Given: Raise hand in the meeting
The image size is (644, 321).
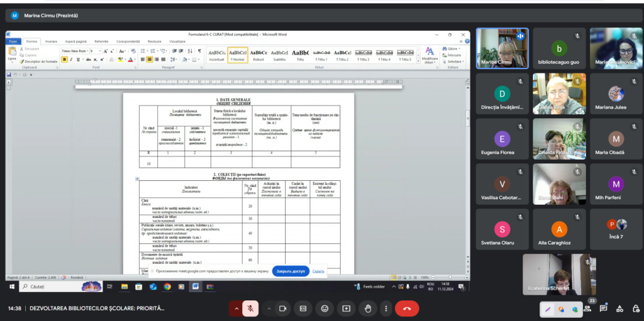Looking at the screenshot, I should tap(368, 308).
